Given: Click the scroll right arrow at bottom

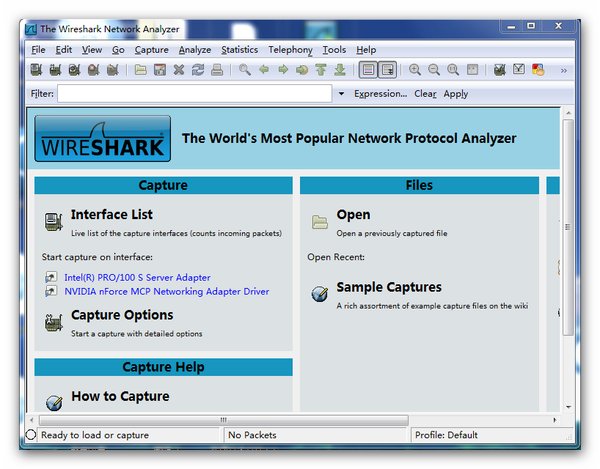Looking at the screenshot, I should tap(554, 420).
